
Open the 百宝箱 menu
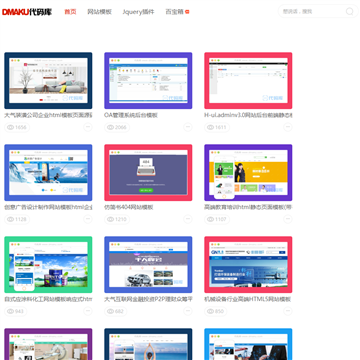(174, 12)
